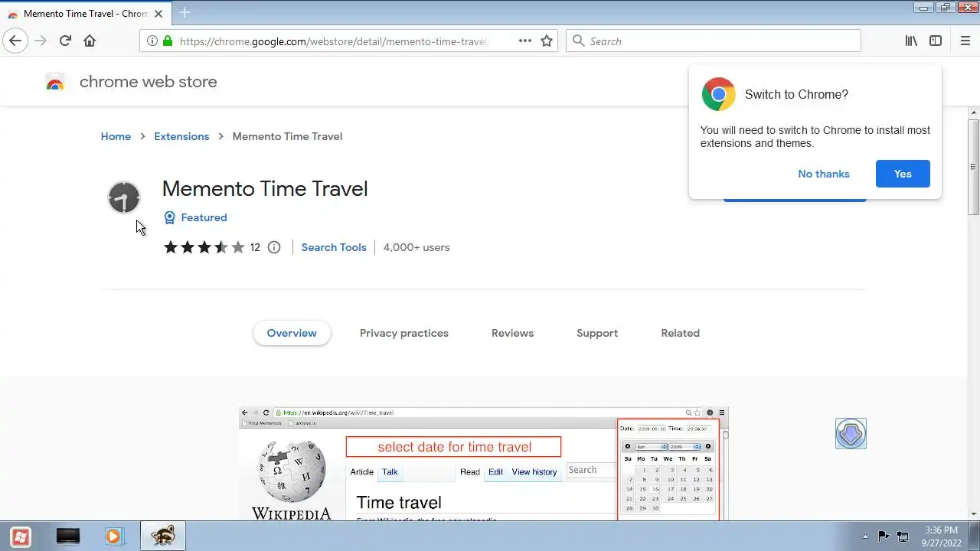
Task: Click the taskbar clock showing 3:36 PM
Action: (x=941, y=536)
